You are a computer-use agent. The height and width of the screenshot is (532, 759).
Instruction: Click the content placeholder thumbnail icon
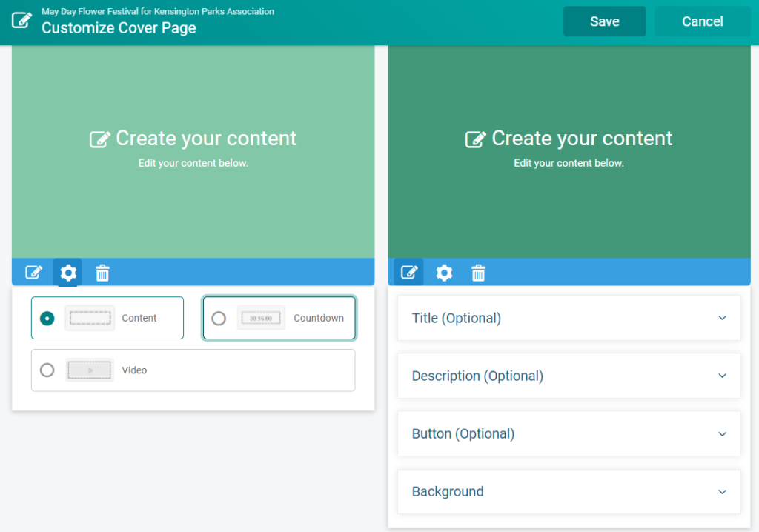pos(90,318)
